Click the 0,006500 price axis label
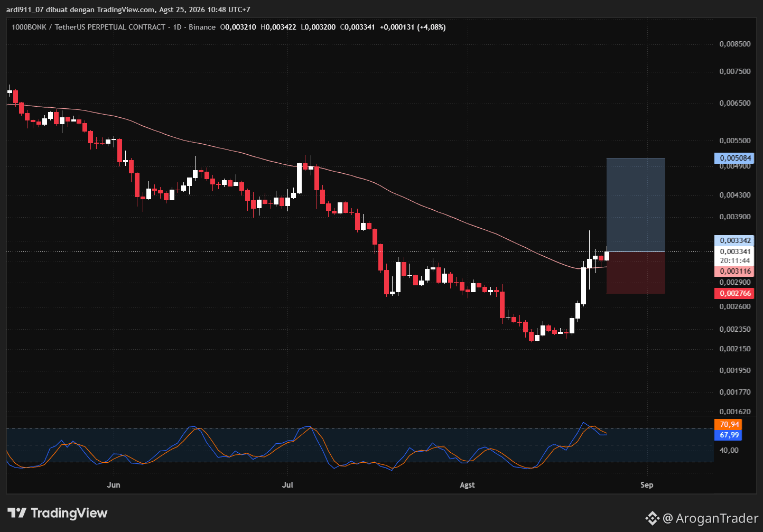This screenshot has height=532, width=763. tap(735, 103)
